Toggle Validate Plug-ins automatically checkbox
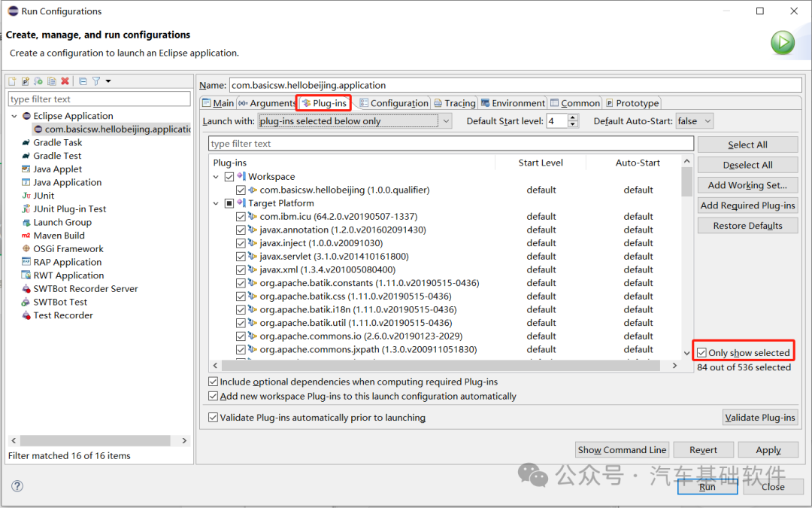 click(213, 417)
